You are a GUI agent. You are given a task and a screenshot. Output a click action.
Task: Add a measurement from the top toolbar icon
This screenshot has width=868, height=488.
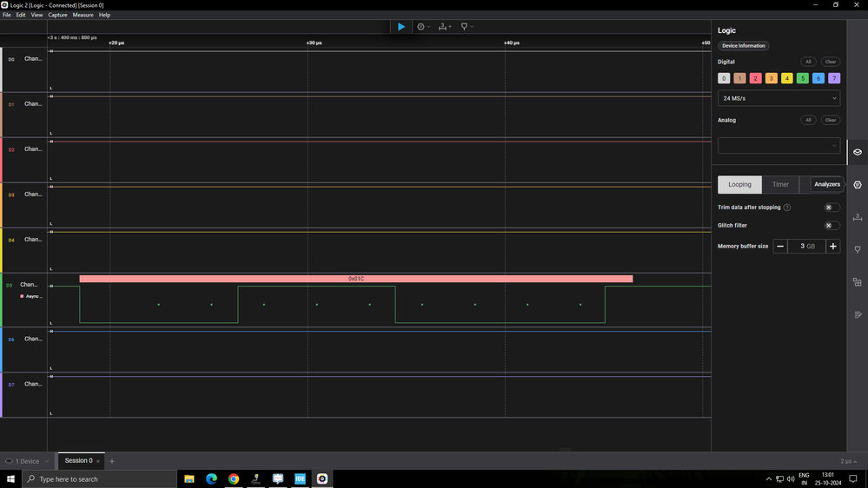445,27
